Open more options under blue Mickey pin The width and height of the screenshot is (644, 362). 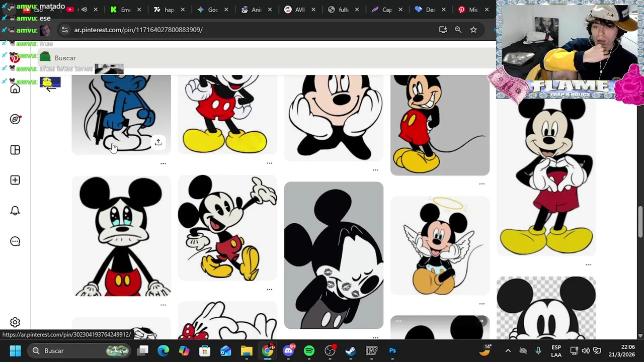(163, 163)
